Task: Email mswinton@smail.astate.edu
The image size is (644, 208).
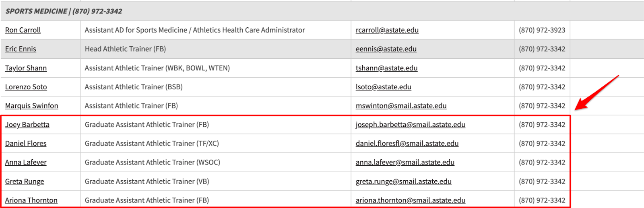Action: pos(401,106)
